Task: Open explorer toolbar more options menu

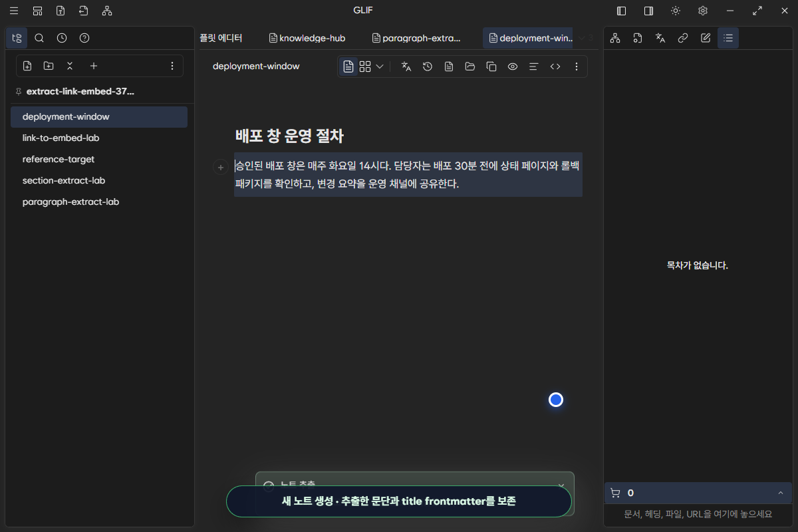Action: [x=172, y=66]
